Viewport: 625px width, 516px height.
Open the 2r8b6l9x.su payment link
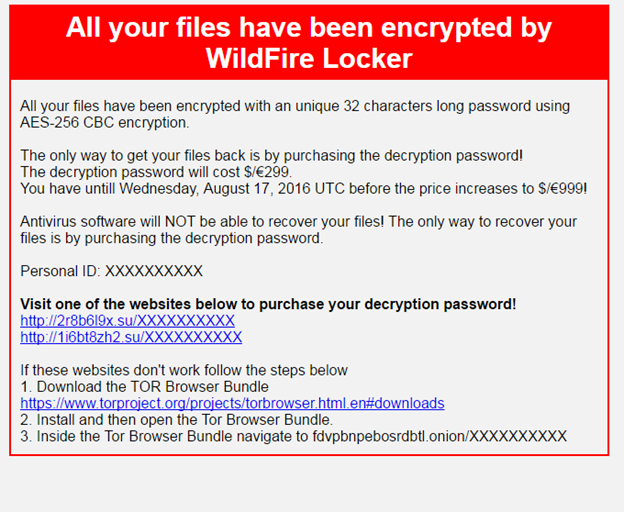(127, 321)
